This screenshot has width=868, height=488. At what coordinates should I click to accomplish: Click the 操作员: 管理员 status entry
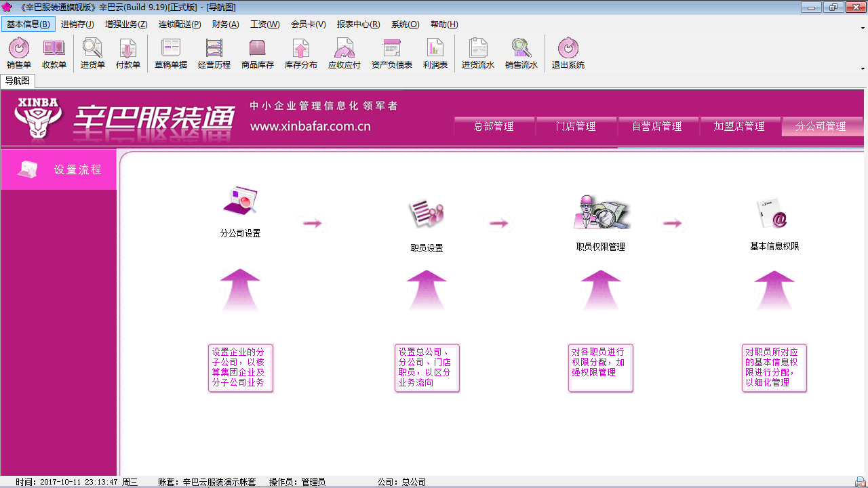tap(297, 482)
